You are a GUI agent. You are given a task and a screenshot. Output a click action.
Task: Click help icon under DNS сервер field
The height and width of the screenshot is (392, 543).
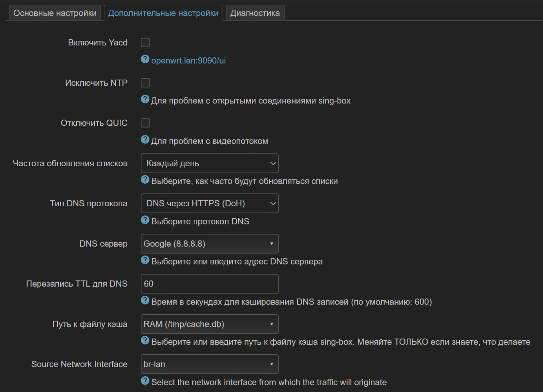click(145, 260)
